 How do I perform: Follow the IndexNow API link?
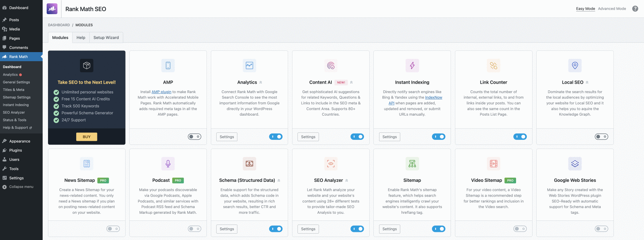pyautogui.click(x=433, y=97)
